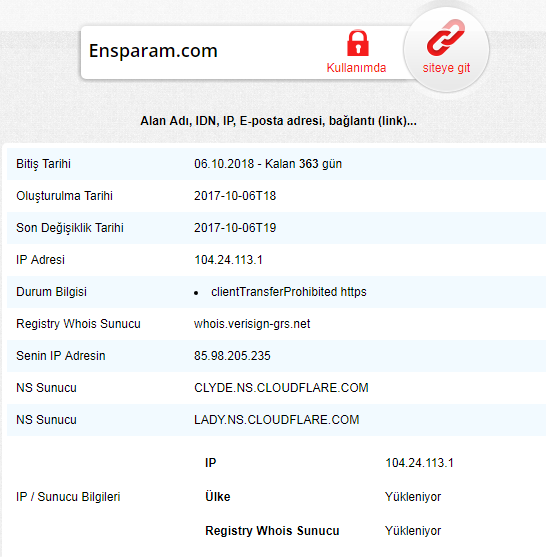Select the 'IP / Sunucu Bilgileri' label
Image resolution: width=546 pixels, height=557 pixels.
click(68, 497)
